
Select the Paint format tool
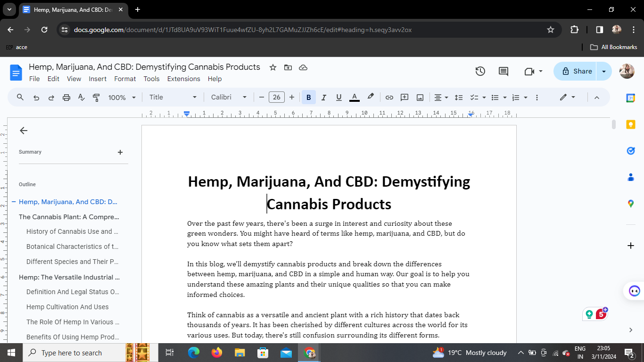coord(96,98)
